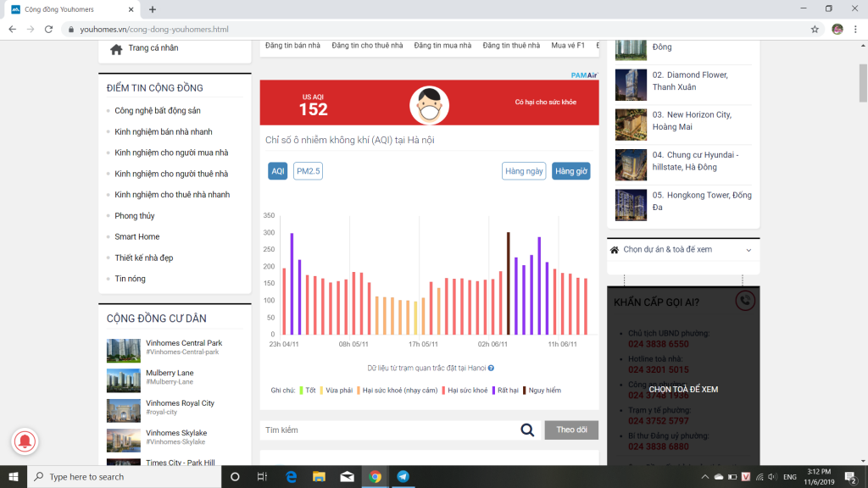The width and height of the screenshot is (868, 488).
Task: Click the red notification bell icon
Action: click(x=25, y=441)
